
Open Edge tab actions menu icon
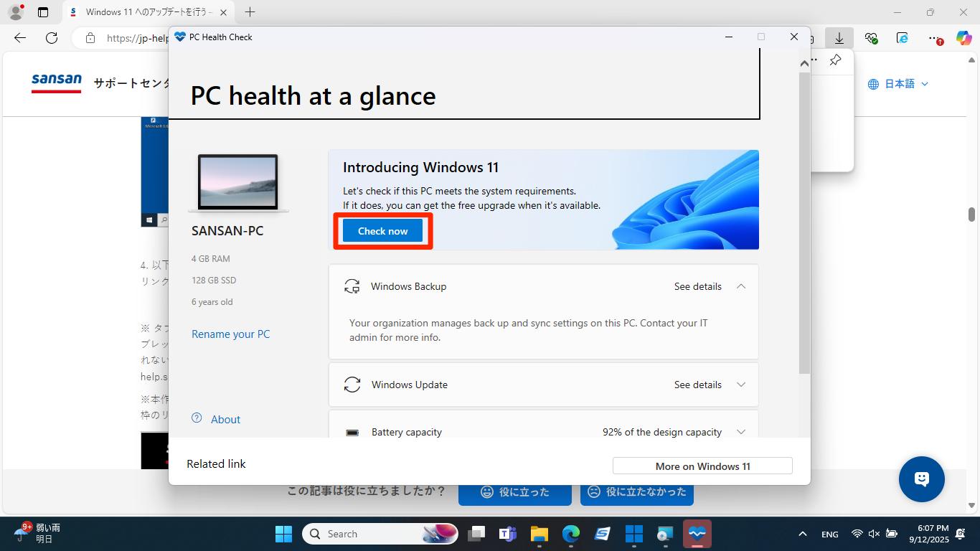(x=43, y=12)
